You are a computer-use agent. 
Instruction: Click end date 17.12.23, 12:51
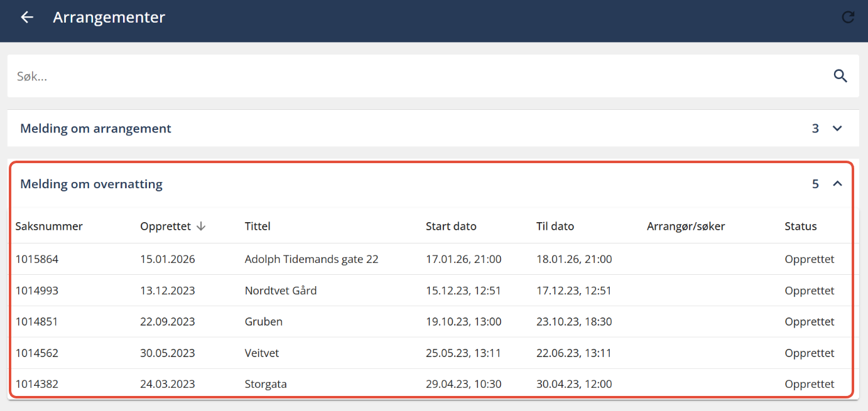pyautogui.click(x=574, y=291)
